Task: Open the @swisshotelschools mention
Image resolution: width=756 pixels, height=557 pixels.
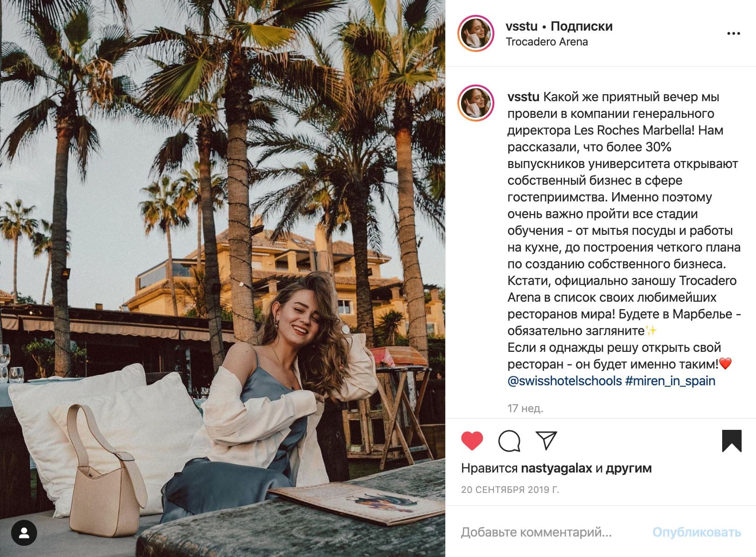Action: tap(564, 381)
